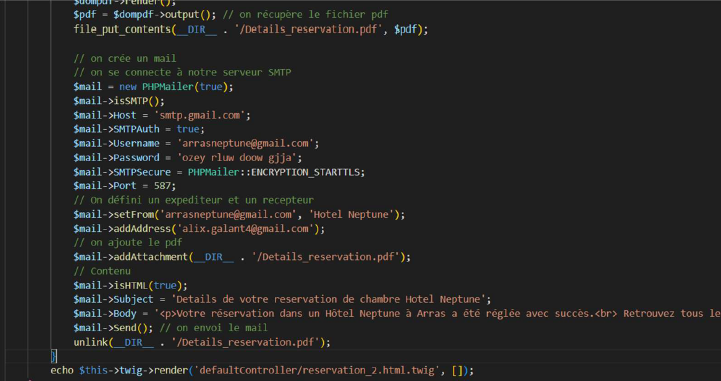
Task: Click the Port value 587
Action: coord(162,186)
